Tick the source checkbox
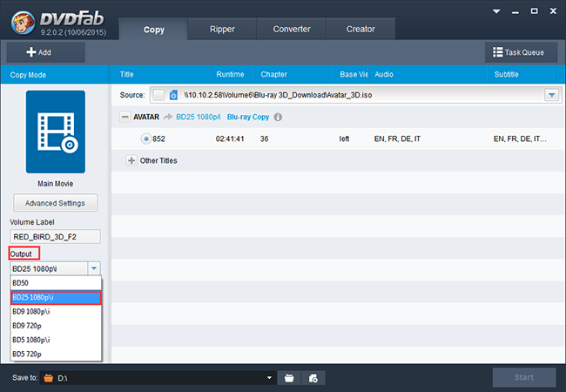 tap(158, 95)
